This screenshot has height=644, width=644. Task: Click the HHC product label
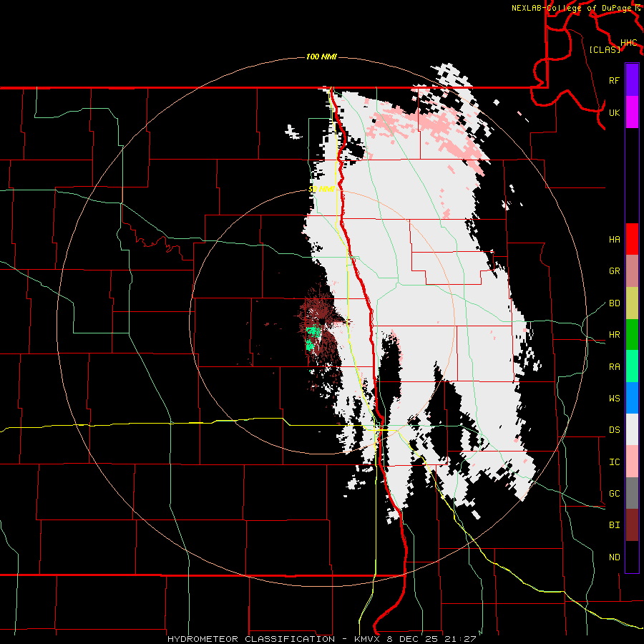click(x=628, y=43)
